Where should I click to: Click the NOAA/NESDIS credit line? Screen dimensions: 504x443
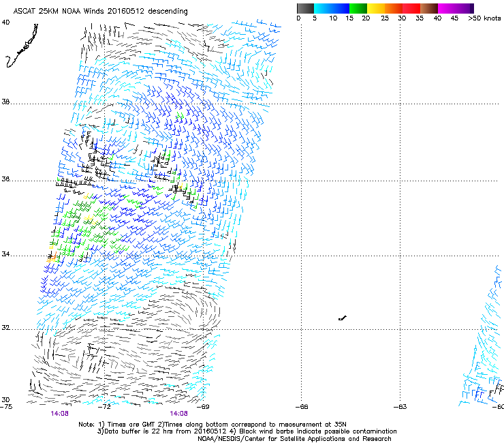(294, 439)
